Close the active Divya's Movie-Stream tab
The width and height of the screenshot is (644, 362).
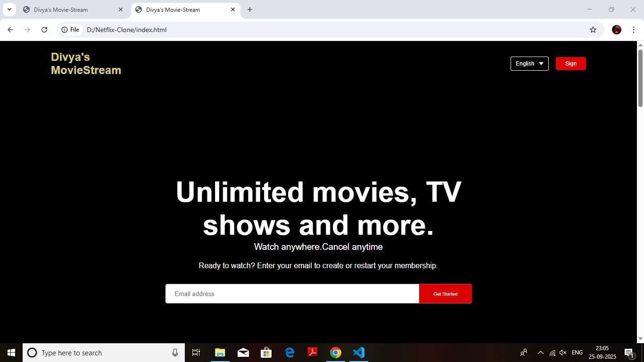pyautogui.click(x=233, y=9)
